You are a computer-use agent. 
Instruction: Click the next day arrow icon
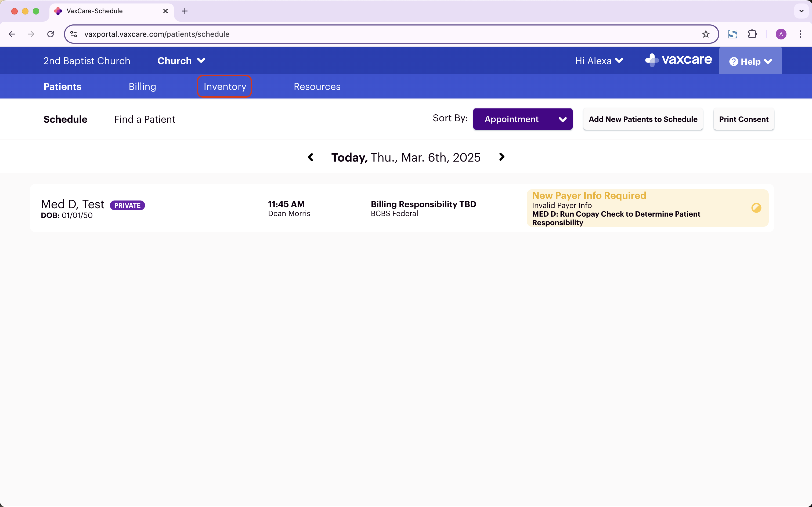pos(502,157)
